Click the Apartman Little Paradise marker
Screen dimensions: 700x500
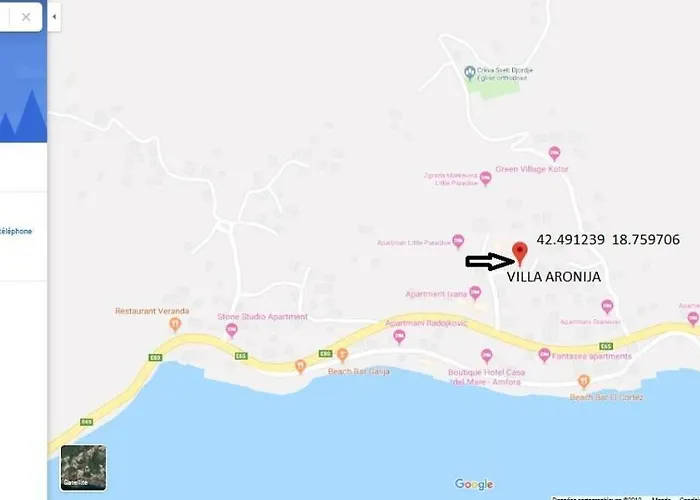pos(458,242)
